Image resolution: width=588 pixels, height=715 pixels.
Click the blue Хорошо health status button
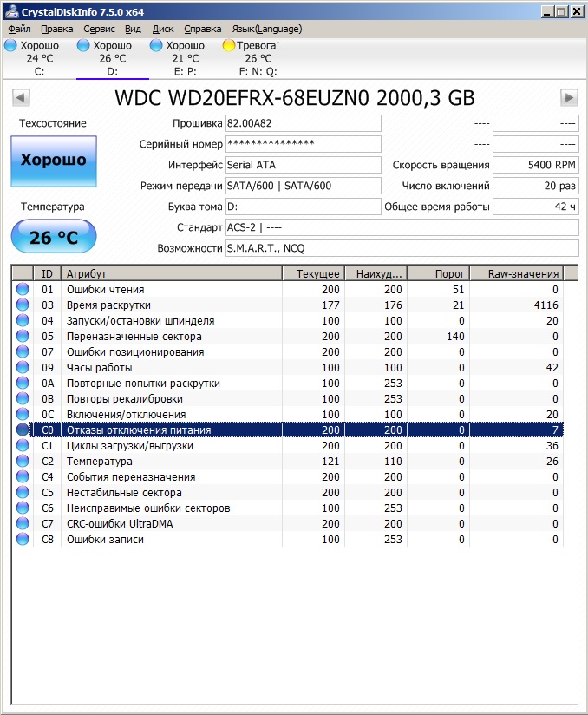point(54,161)
